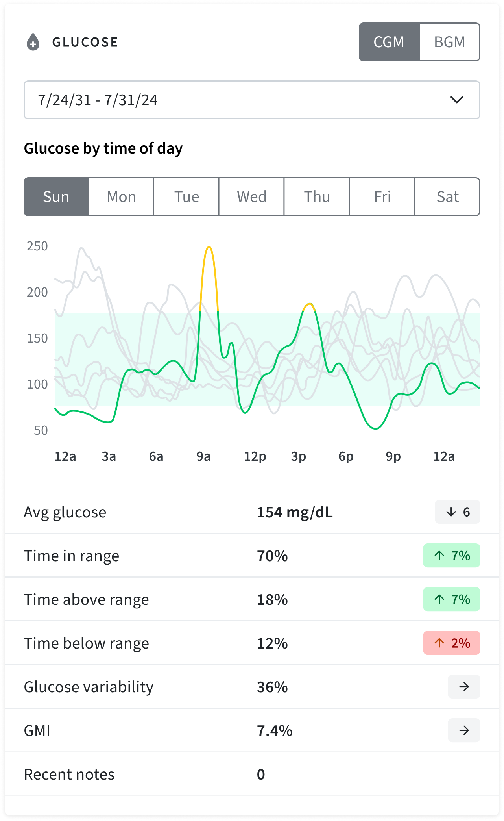Screen dimensions: 504x821
Task: Show Monday glucose chart
Action: click(x=121, y=197)
